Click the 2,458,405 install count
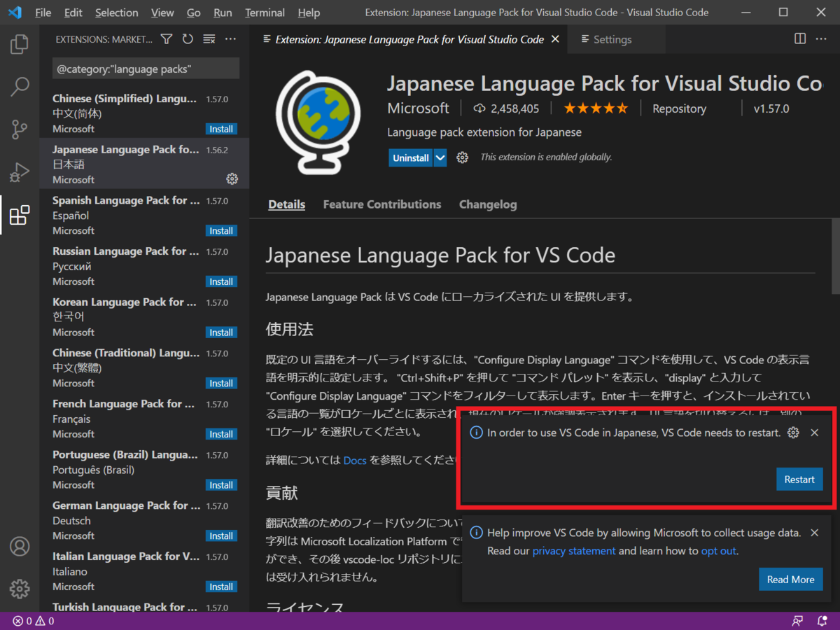The image size is (840, 630). point(507,108)
